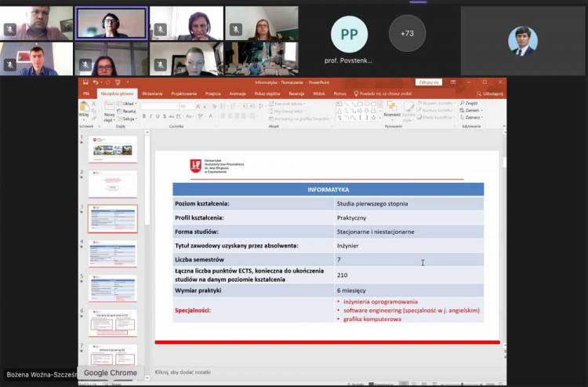Toggle bold formatting in ribbon

tap(144, 116)
